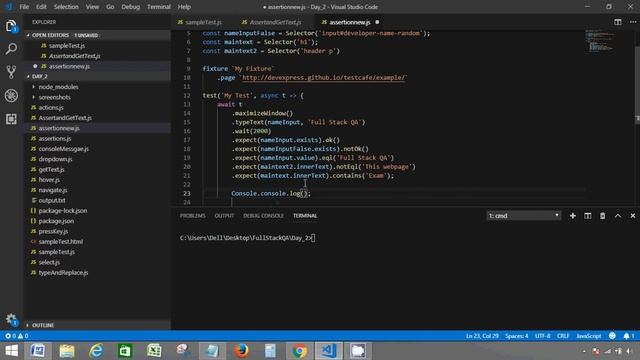Show the OUTPUT panel tab

click(x=224, y=216)
